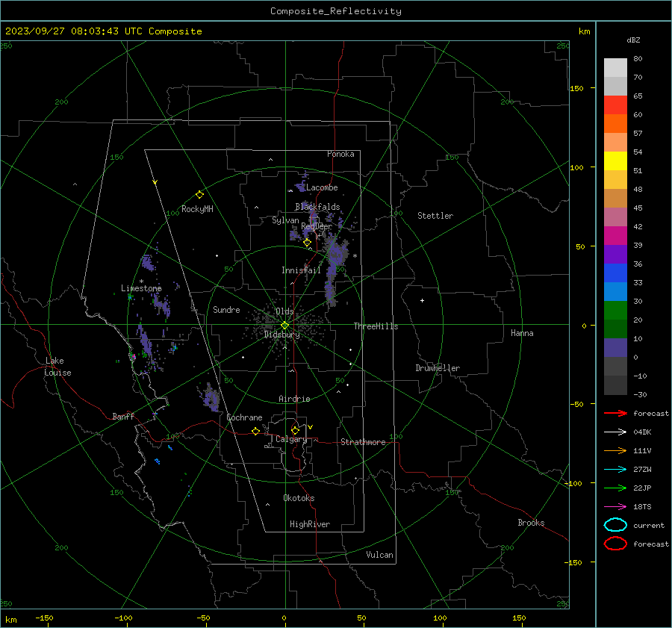Select the 'current' legend label

click(x=649, y=525)
